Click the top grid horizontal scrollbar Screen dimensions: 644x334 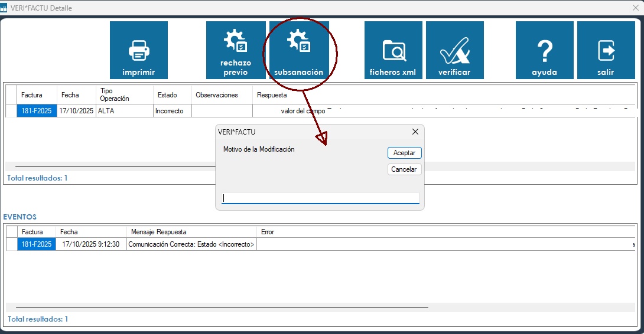pos(112,167)
